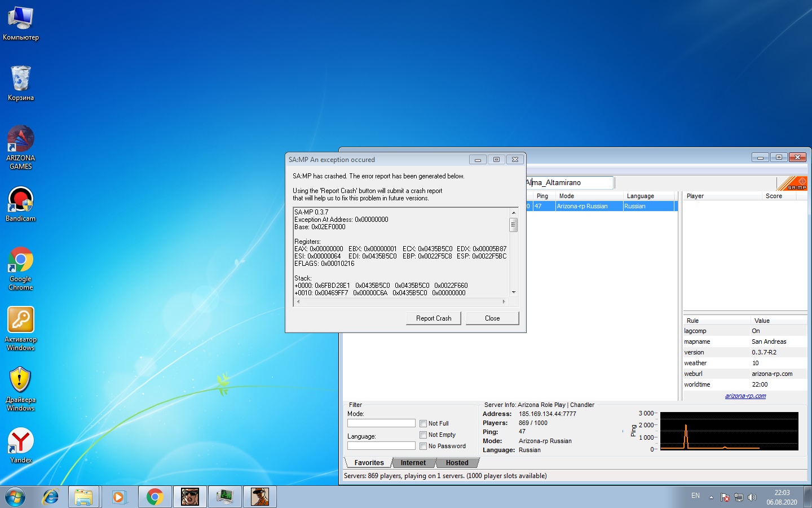The height and width of the screenshot is (508, 812).
Task: Click Close button in crash dialog
Action: click(492, 318)
